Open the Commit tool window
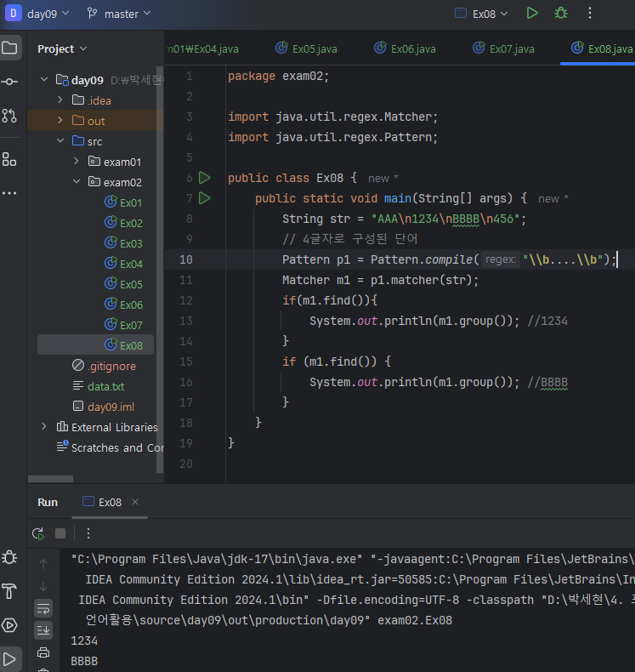635x672 pixels. coord(9,82)
